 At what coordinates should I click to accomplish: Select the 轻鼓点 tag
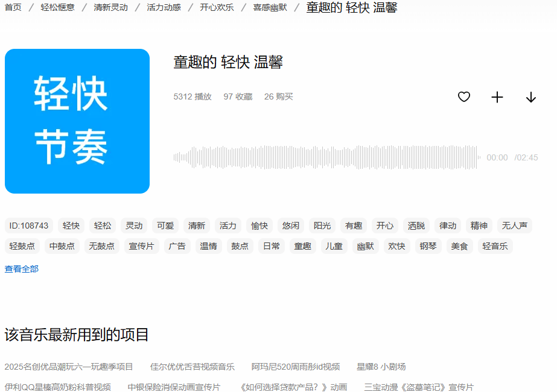click(x=22, y=247)
